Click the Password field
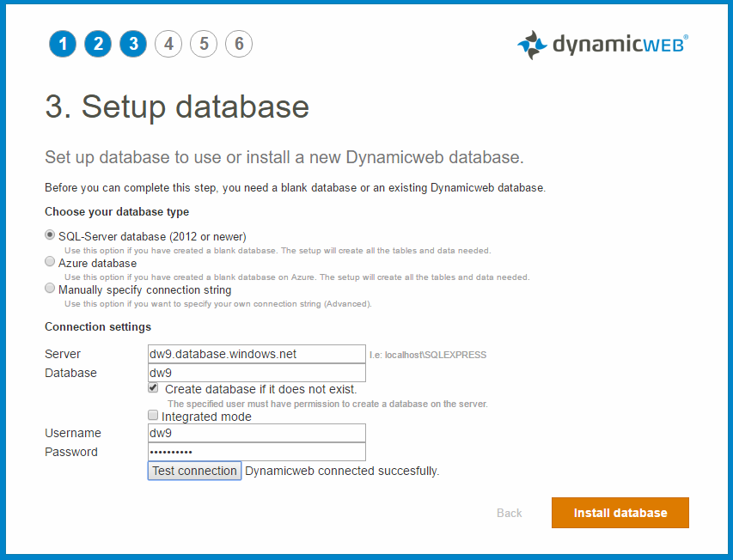 point(257,452)
